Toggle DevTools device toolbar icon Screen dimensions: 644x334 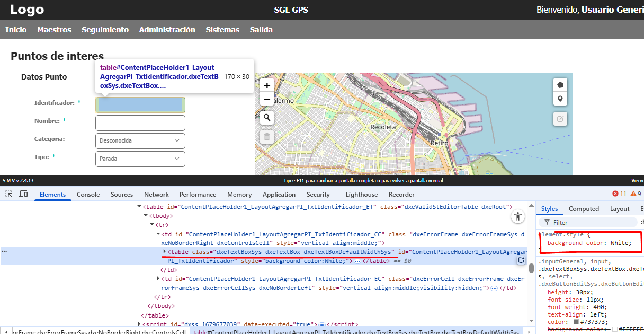pyautogui.click(x=23, y=194)
